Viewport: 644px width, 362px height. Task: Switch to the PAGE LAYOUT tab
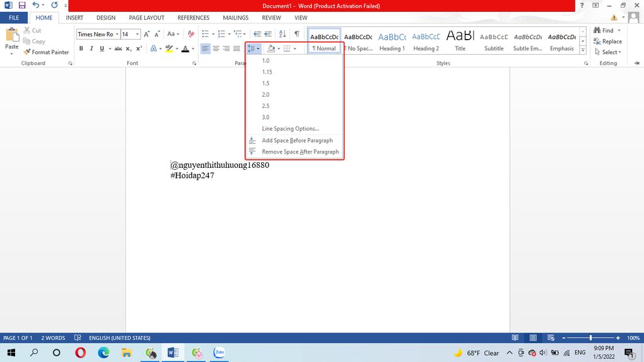147,18
